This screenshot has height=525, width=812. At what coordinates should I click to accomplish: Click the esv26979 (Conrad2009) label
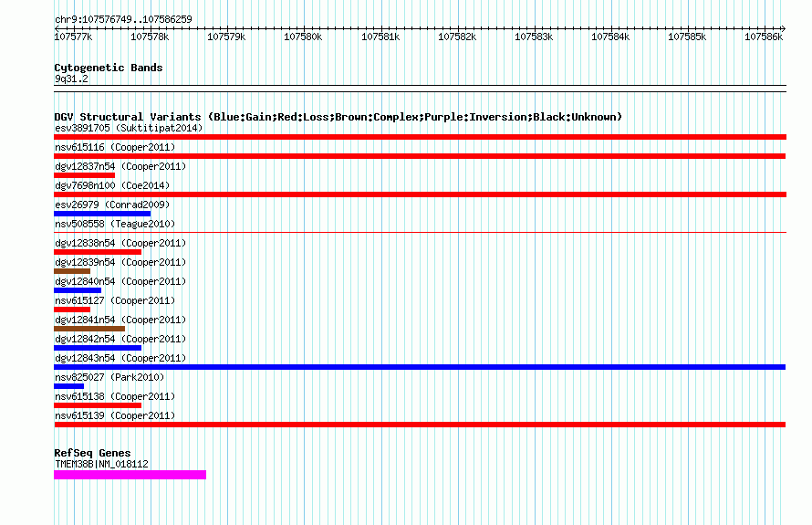(112, 205)
